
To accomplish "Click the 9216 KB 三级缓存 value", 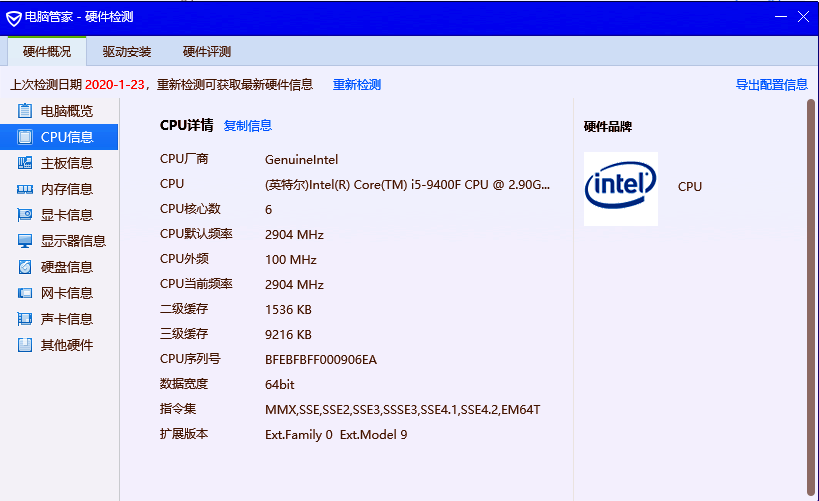I will [x=288, y=334].
